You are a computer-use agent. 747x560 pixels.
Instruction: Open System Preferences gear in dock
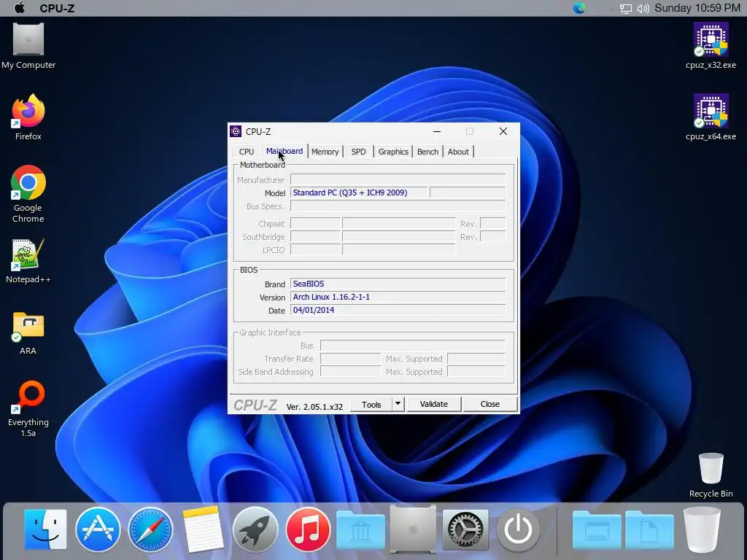pyautogui.click(x=465, y=529)
